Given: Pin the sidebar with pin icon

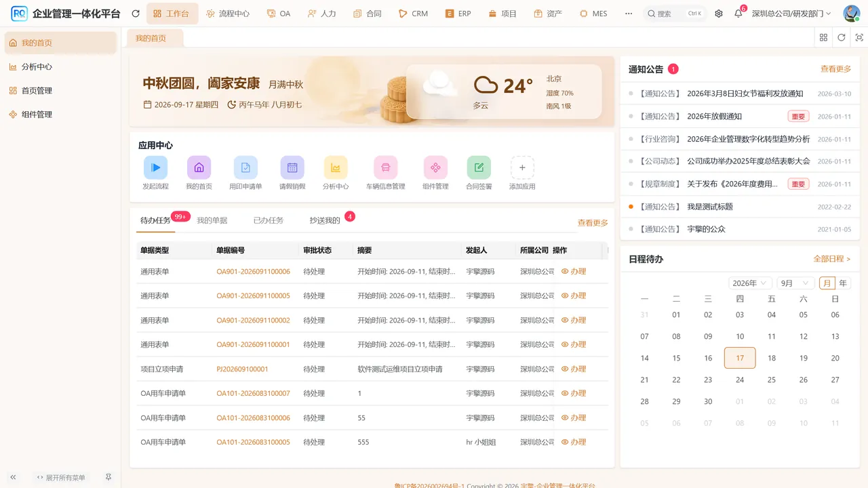Looking at the screenshot, I should 108,477.
